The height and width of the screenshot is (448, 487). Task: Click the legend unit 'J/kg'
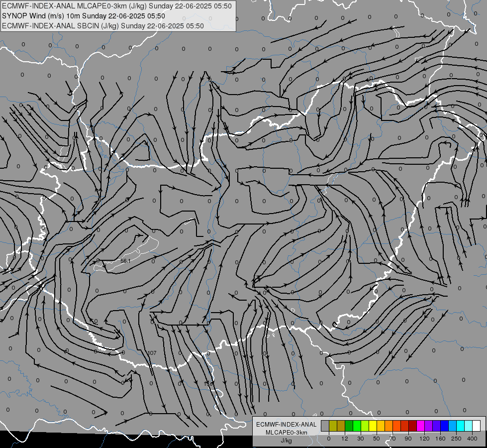click(x=287, y=441)
